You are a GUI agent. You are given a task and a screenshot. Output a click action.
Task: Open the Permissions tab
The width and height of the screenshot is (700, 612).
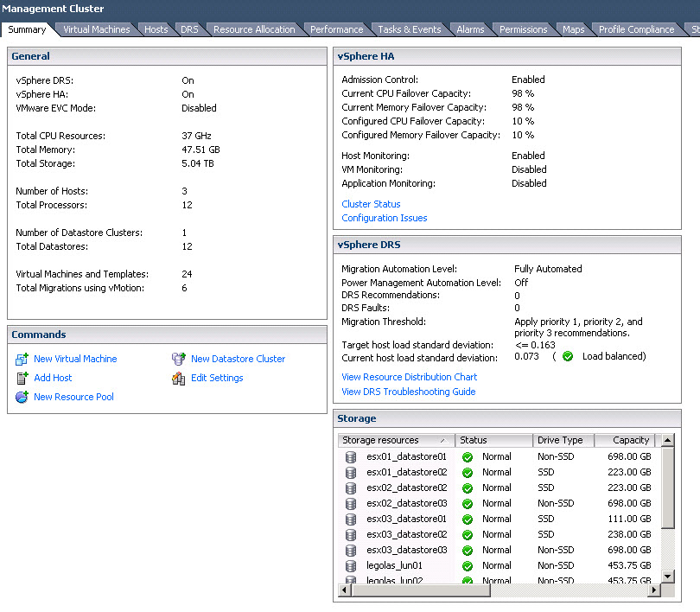tap(523, 29)
